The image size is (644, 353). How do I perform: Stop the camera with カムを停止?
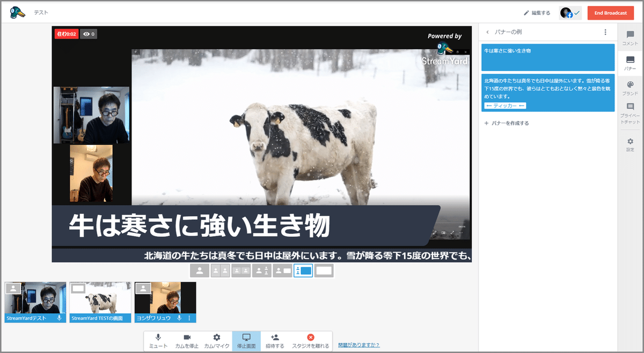187,341
